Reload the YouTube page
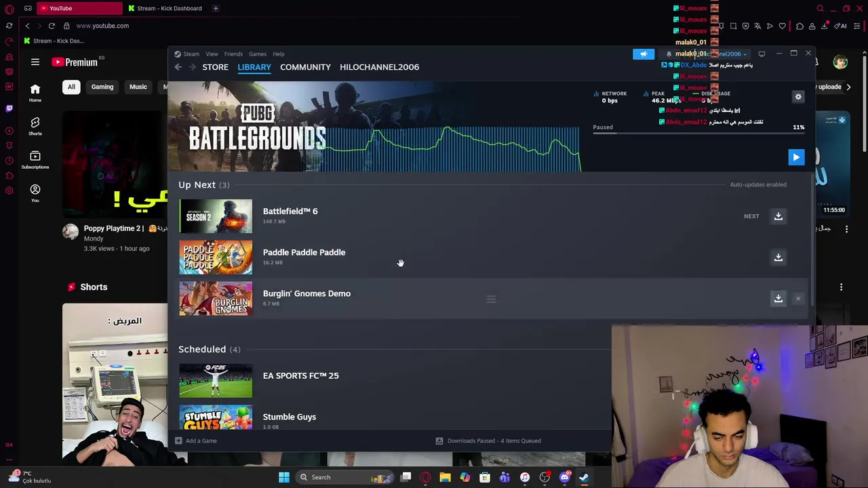The height and width of the screenshot is (488, 868). (52, 26)
